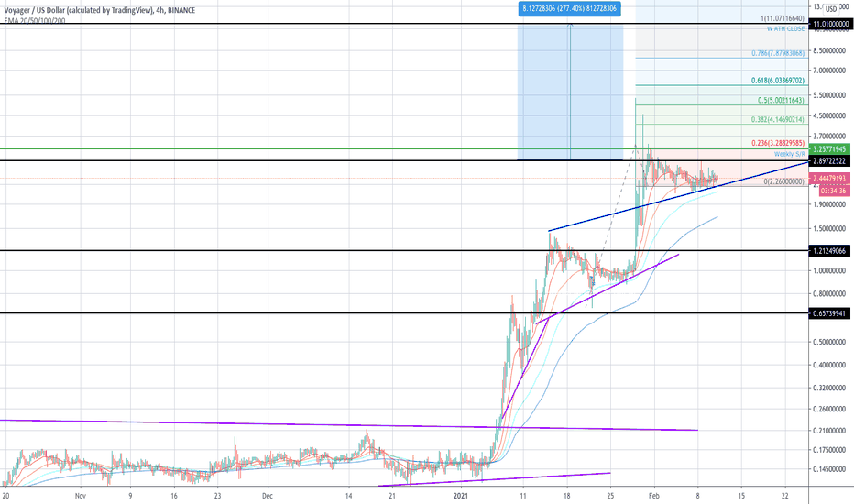The width and height of the screenshot is (854, 504).
Task: Select the 0.65739941 price label
Action: coord(829,313)
